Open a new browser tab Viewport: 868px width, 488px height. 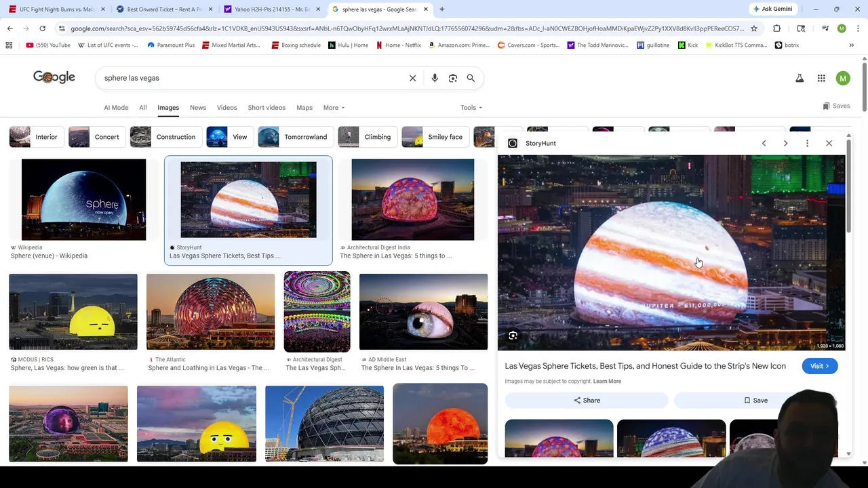(x=441, y=9)
